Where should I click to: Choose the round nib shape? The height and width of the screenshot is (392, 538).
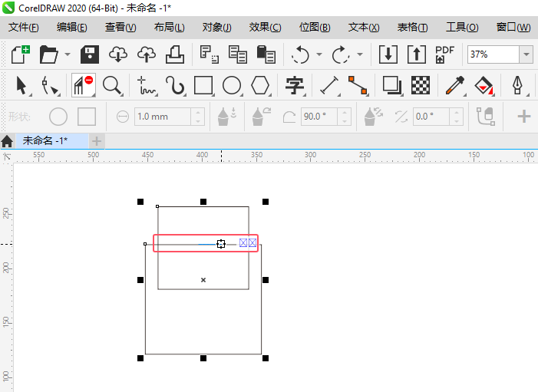tap(58, 117)
